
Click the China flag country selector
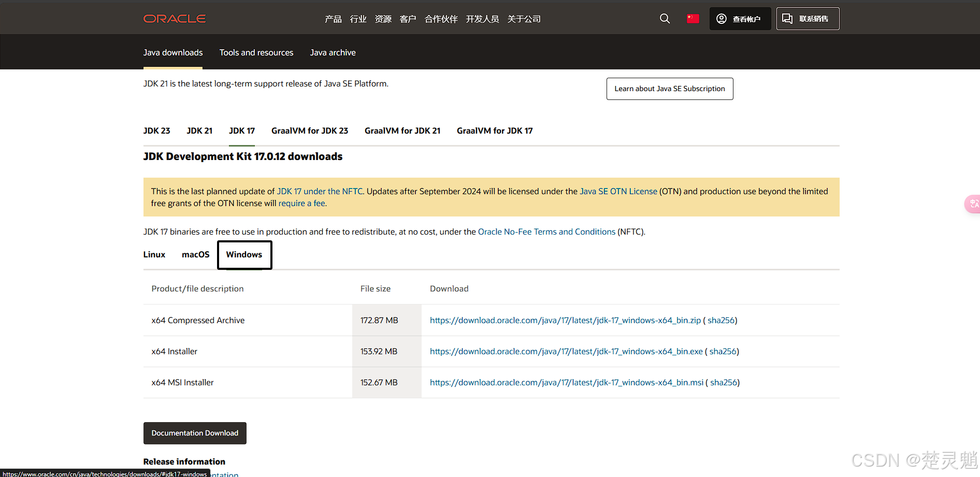(x=693, y=19)
